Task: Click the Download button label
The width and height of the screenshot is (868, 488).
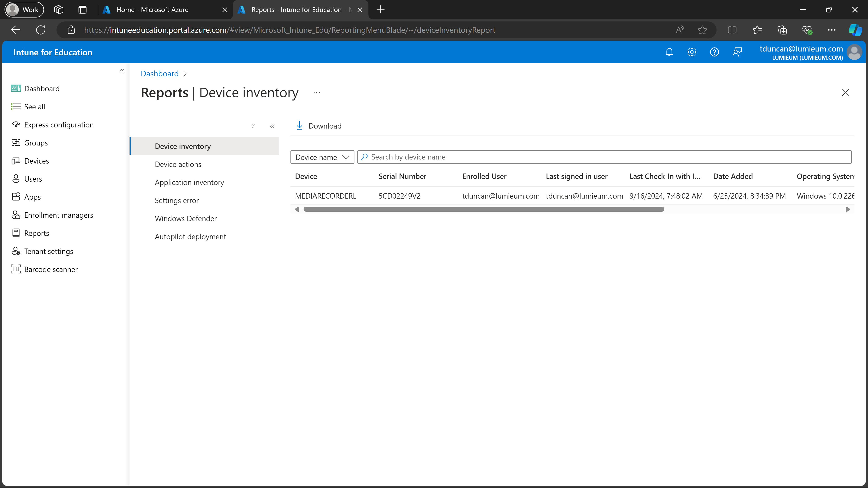Action: click(x=325, y=126)
